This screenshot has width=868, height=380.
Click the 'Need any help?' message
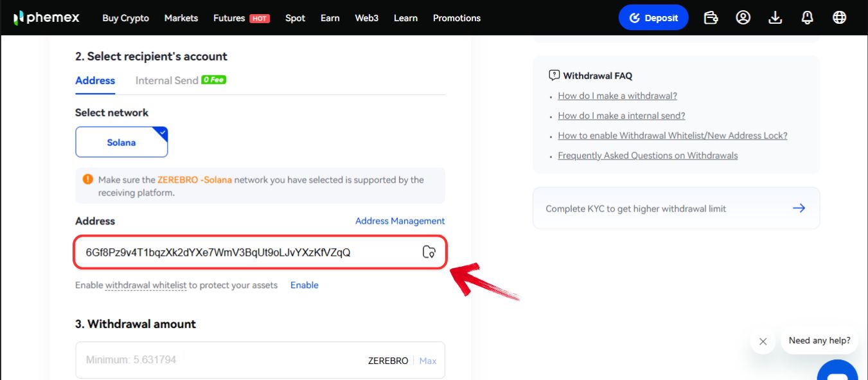click(x=820, y=341)
